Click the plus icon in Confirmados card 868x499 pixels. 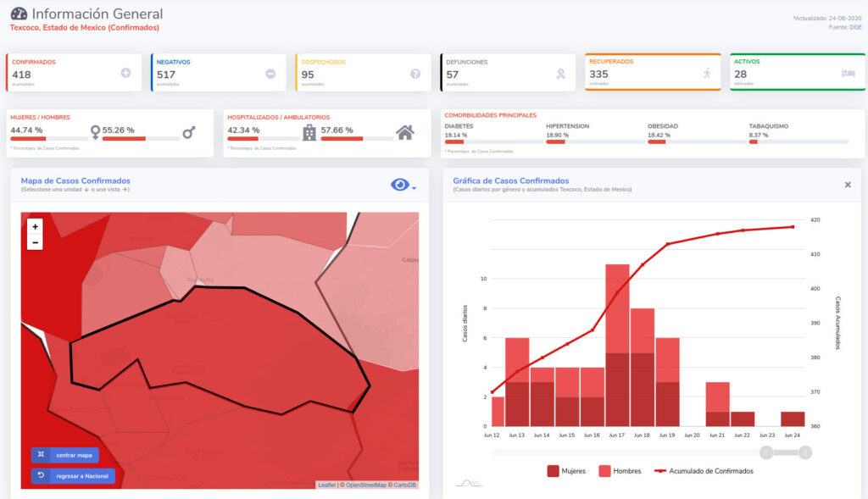click(x=125, y=74)
